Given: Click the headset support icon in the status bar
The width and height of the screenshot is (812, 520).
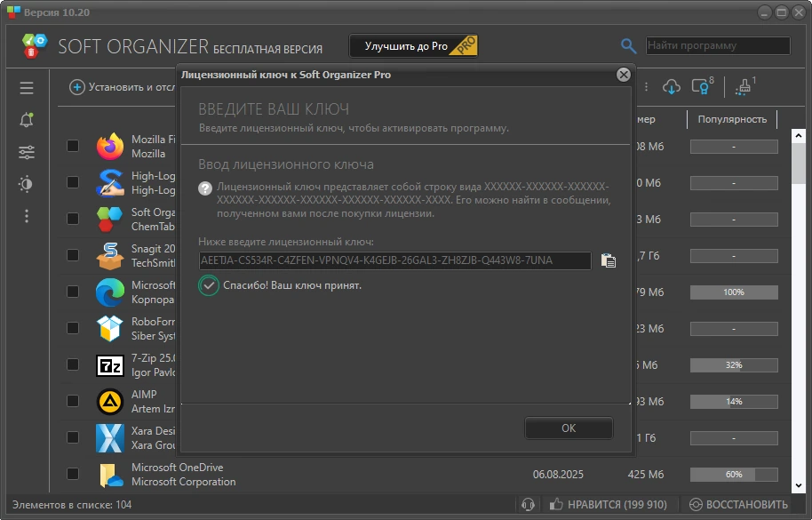Looking at the screenshot, I should [529, 504].
